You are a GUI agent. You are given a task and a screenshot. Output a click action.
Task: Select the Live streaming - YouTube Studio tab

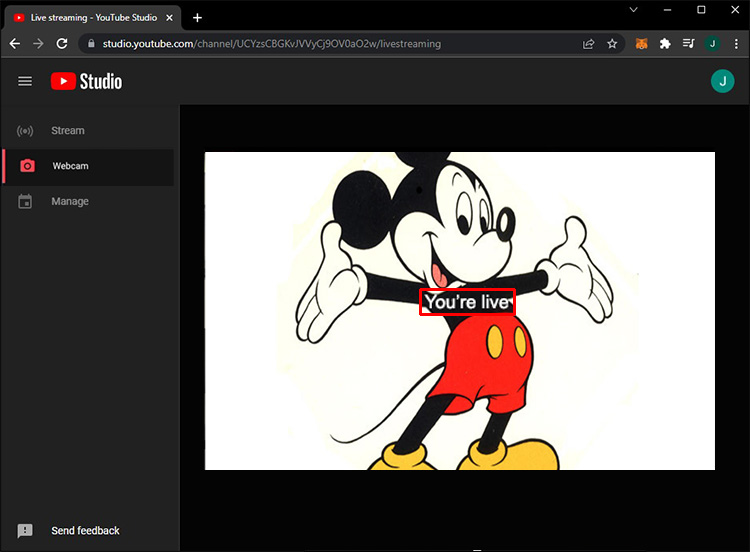pos(93,18)
